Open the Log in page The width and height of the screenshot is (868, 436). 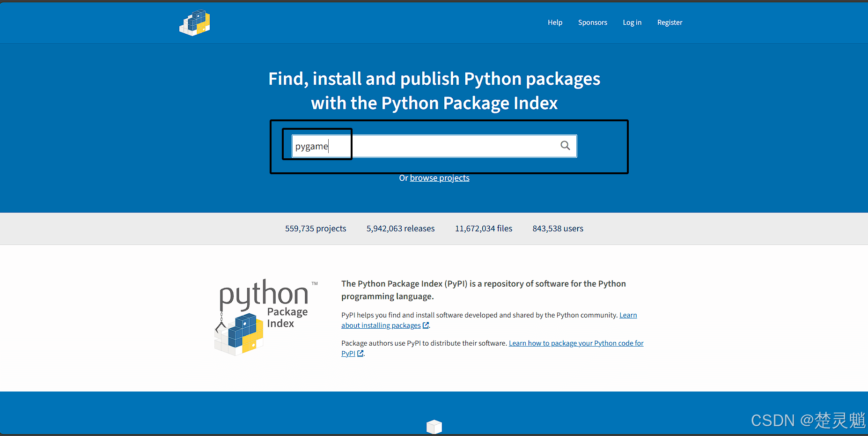632,22
